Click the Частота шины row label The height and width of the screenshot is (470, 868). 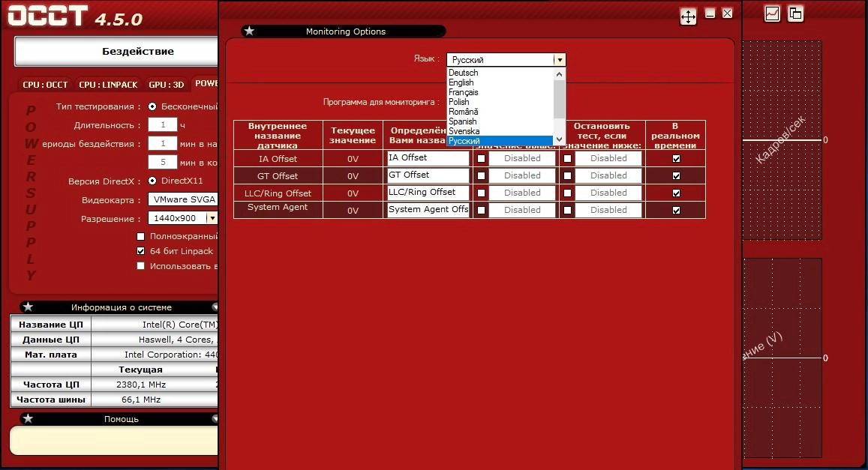51,400
